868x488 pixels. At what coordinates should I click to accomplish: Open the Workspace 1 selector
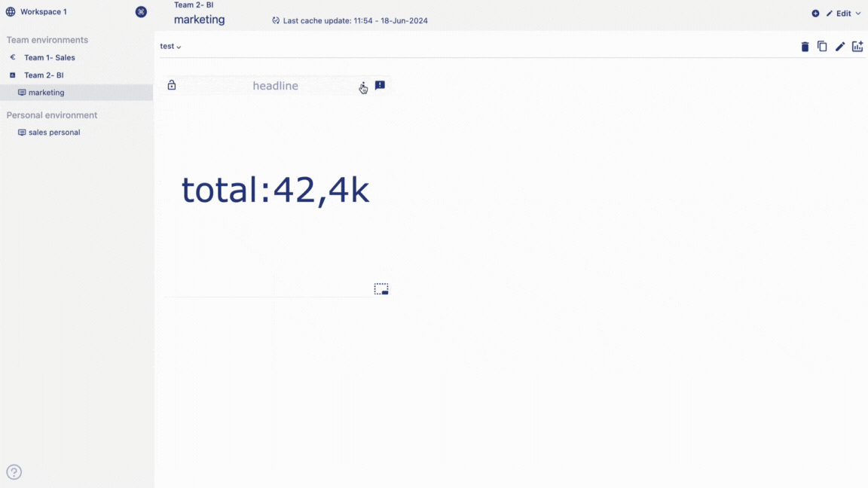[x=43, y=12]
